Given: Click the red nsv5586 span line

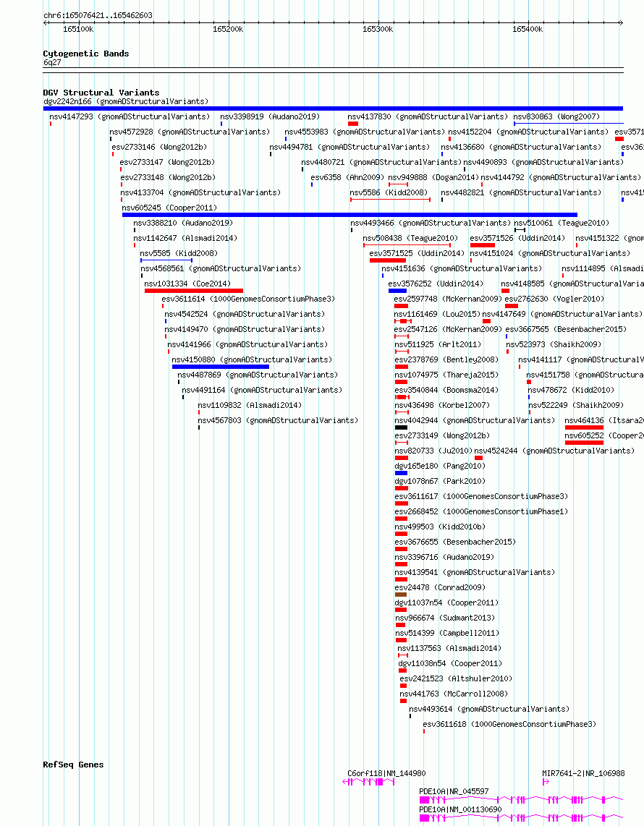Looking at the screenshot, I should click(391, 200).
